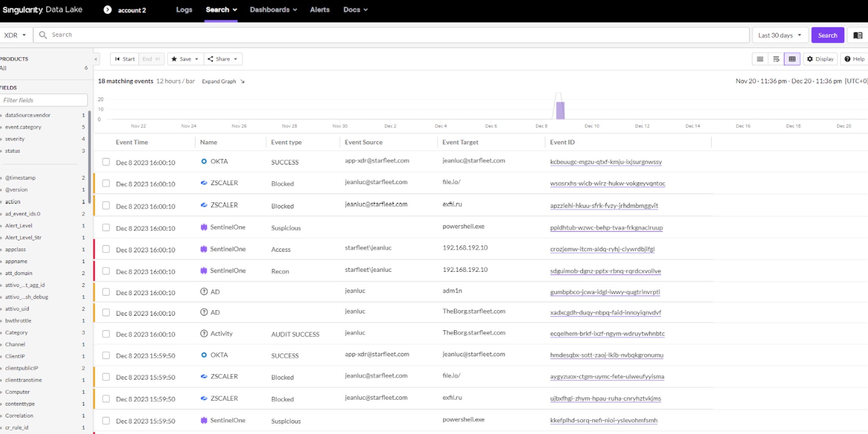Image resolution: width=868 pixels, height=434 pixels.
Task: Jump to Start of results
Action: pyautogui.click(x=125, y=59)
